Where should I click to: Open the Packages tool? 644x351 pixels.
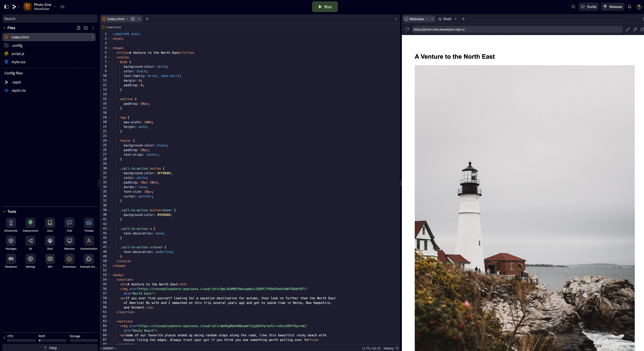click(11, 241)
